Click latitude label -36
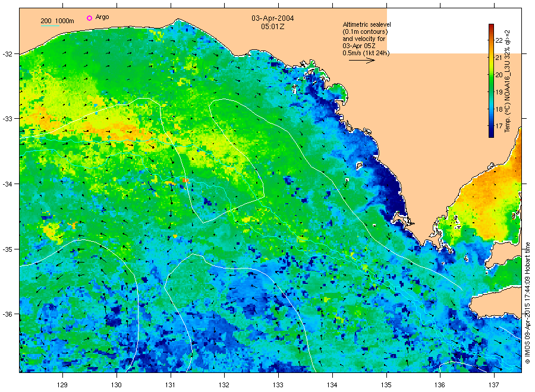 click(x=8, y=314)
